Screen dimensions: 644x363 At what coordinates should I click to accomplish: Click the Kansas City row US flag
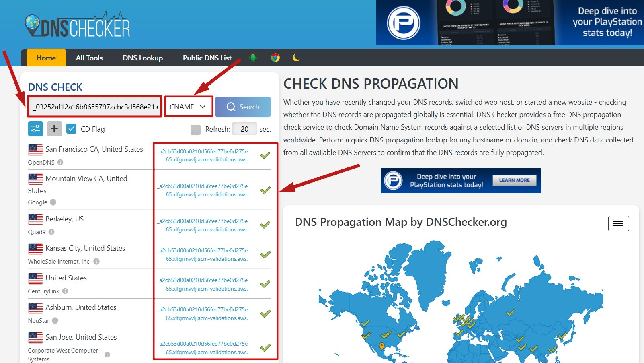[35, 249]
